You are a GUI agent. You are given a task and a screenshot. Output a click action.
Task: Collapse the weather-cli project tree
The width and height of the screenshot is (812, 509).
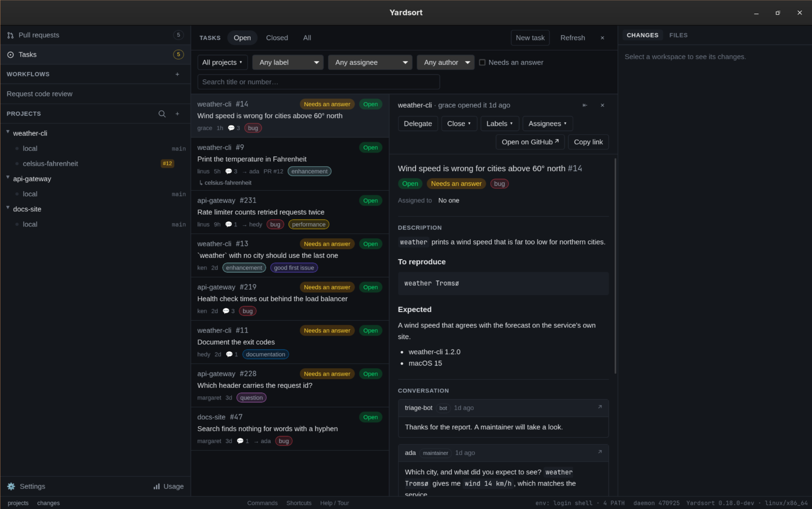click(8, 133)
